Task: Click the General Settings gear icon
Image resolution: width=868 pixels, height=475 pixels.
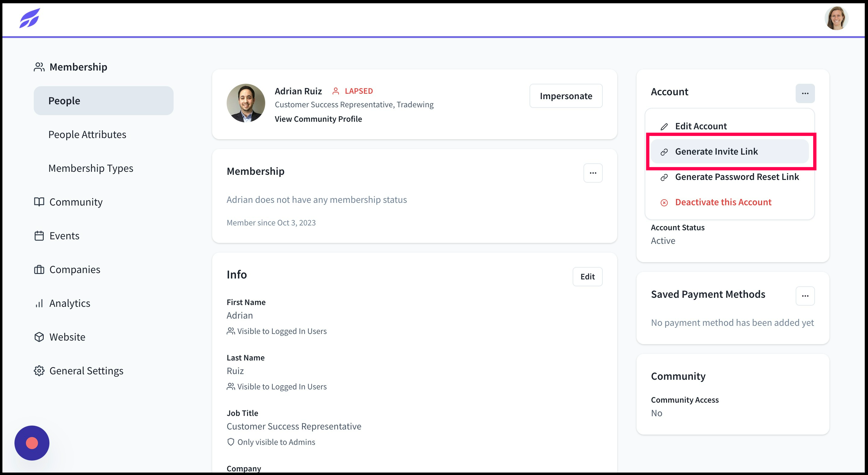Action: click(x=39, y=371)
